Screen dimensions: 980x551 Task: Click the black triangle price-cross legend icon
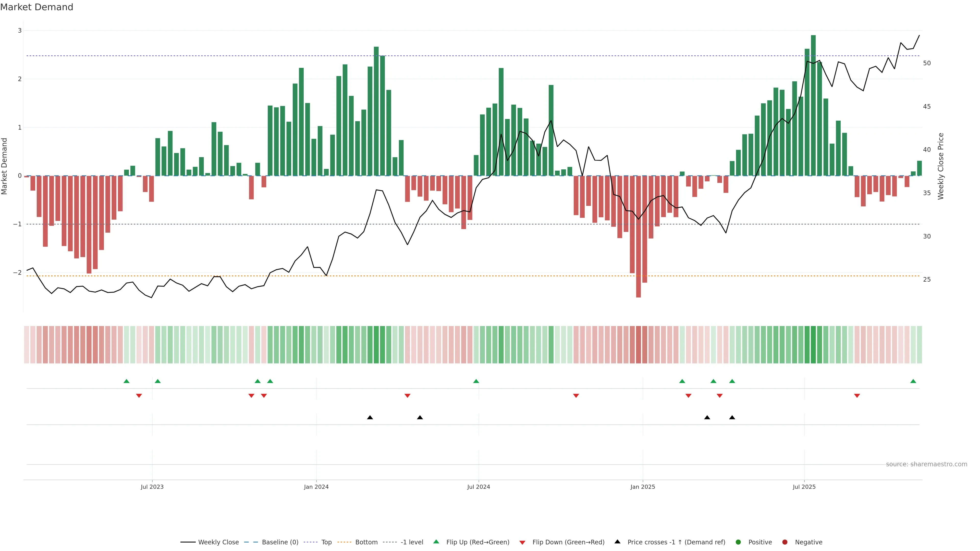617,542
